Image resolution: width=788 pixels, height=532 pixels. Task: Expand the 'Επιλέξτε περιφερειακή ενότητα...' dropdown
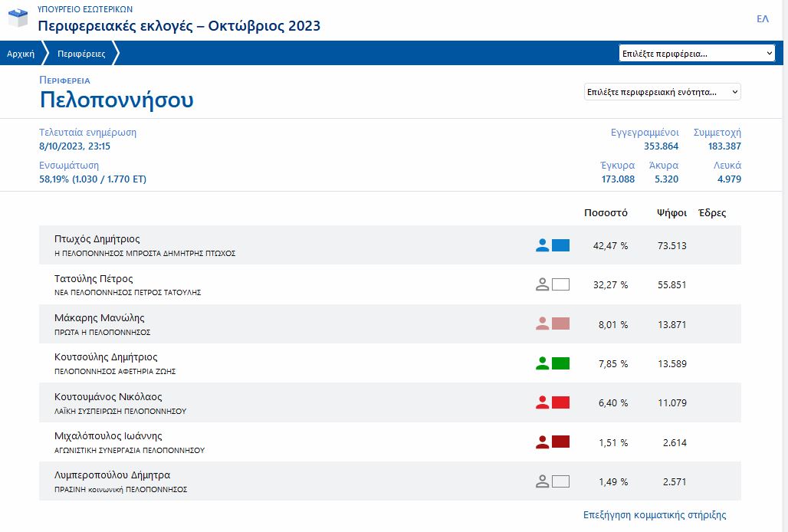tap(662, 92)
